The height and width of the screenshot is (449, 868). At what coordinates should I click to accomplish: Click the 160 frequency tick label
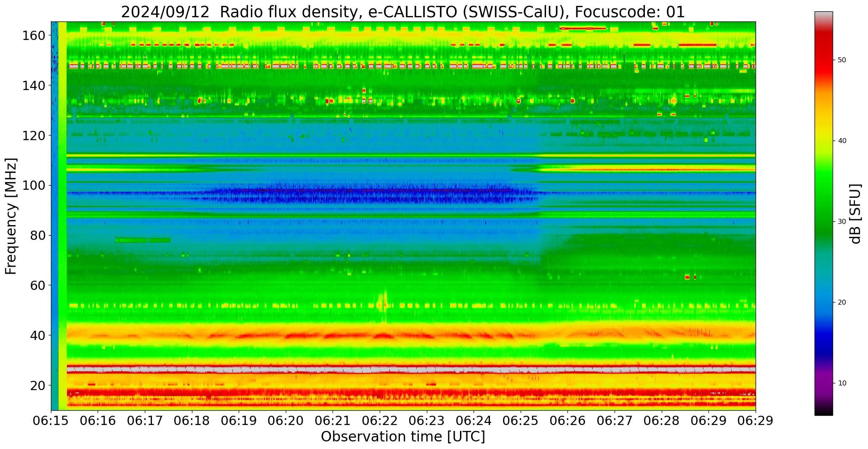click(x=33, y=35)
